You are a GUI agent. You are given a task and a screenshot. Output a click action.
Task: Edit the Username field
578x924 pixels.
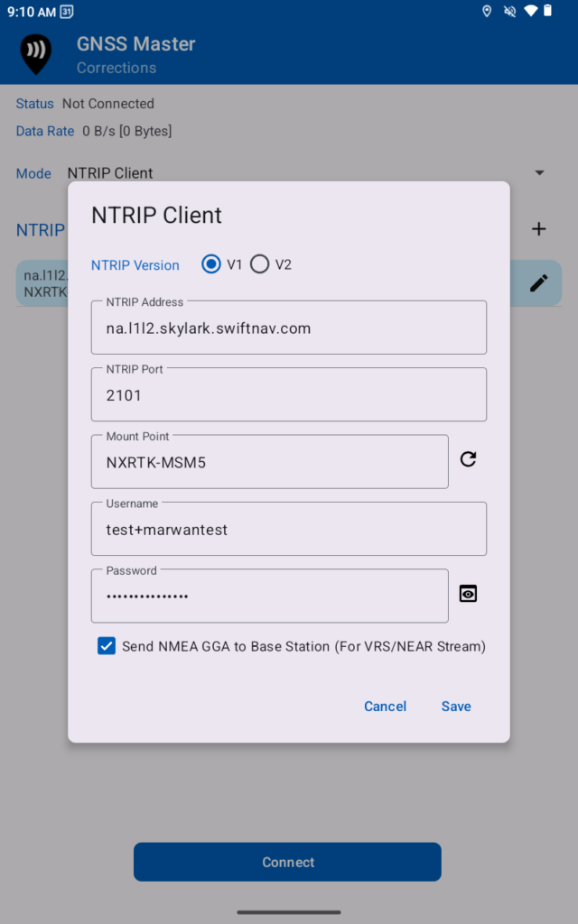pyautogui.click(x=288, y=530)
